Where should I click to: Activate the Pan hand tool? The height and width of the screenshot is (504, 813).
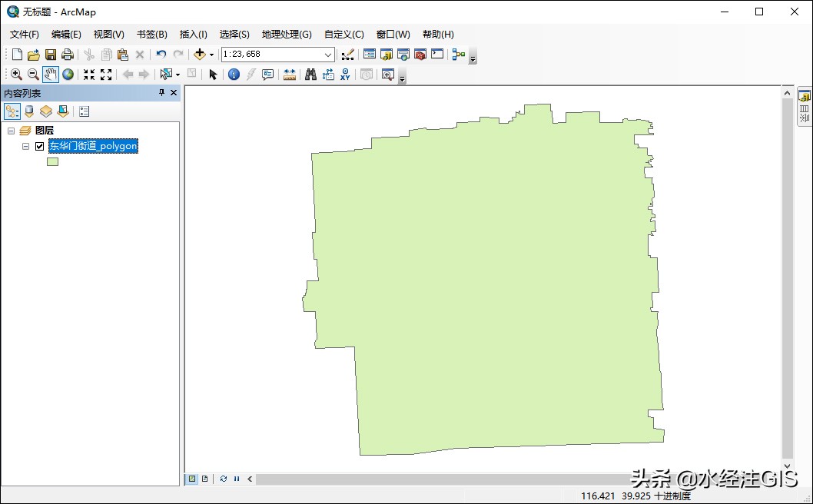coord(50,75)
